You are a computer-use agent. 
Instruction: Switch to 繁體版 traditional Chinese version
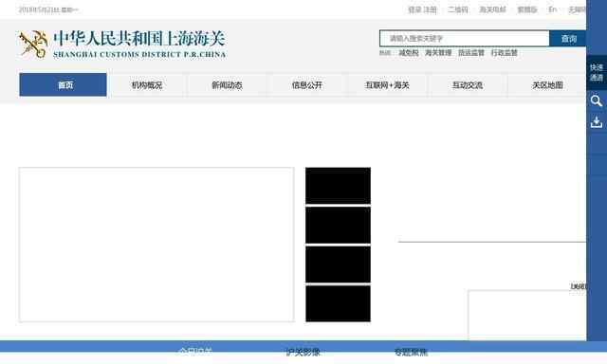(x=527, y=9)
